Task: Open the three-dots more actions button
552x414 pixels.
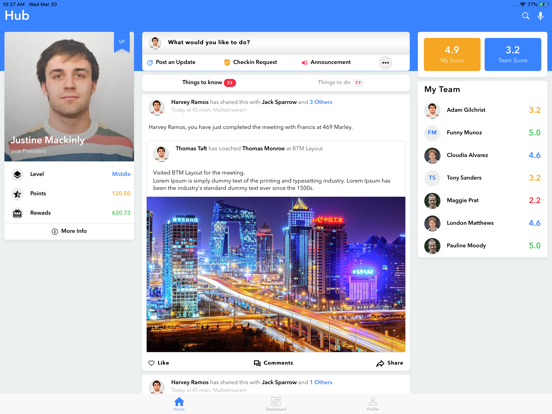Action: [x=385, y=63]
